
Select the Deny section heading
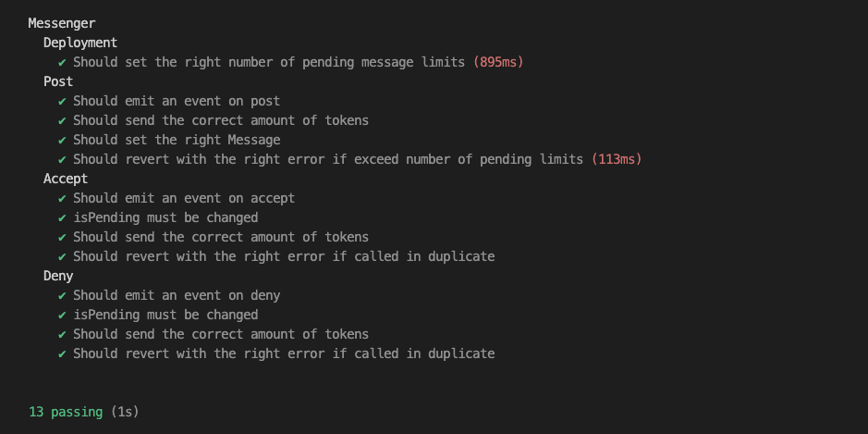(x=58, y=276)
